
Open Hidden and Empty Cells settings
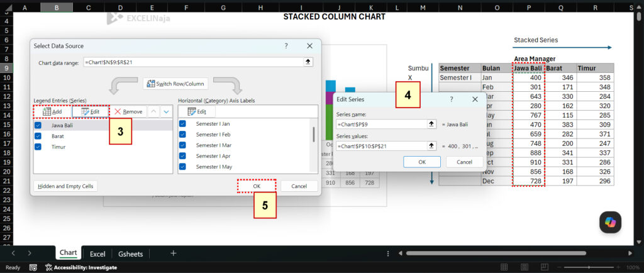pyautogui.click(x=65, y=186)
